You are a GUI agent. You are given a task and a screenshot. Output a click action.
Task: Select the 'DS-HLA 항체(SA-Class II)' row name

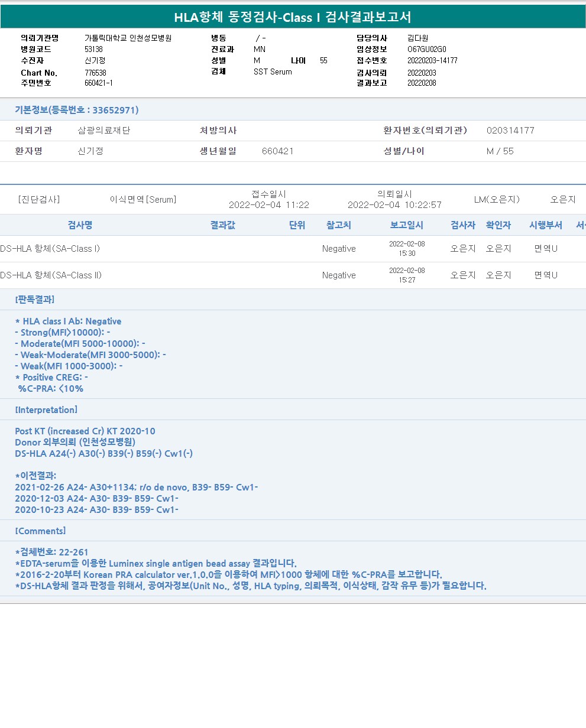[x=51, y=275]
